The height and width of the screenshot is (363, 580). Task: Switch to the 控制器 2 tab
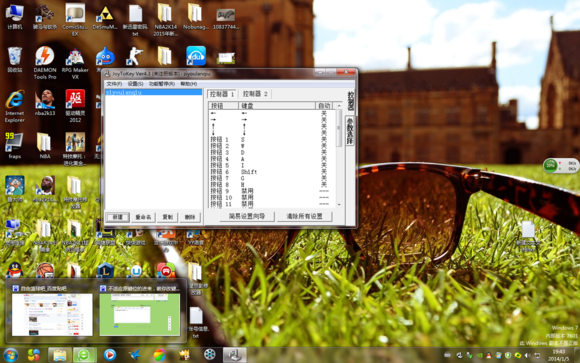pyautogui.click(x=255, y=94)
